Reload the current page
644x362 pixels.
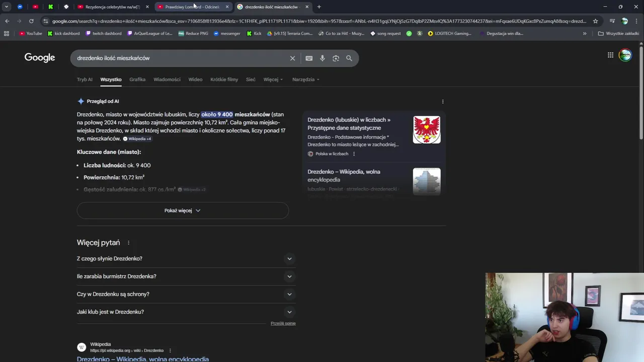(31, 21)
